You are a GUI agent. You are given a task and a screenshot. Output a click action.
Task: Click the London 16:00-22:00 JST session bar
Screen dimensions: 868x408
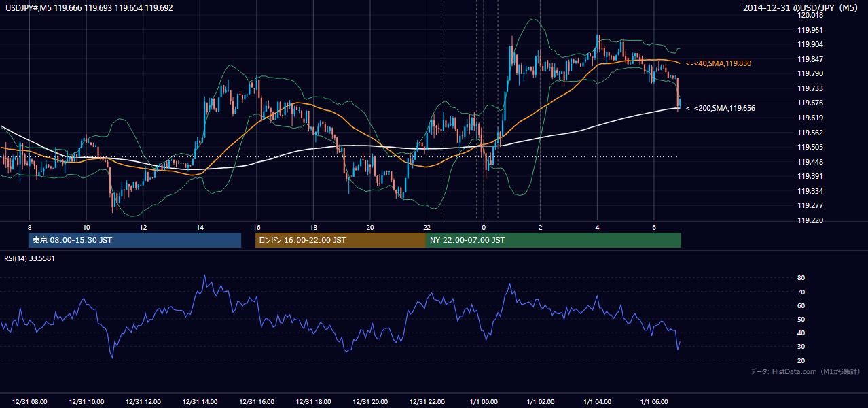pyautogui.click(x=340, y=240)
